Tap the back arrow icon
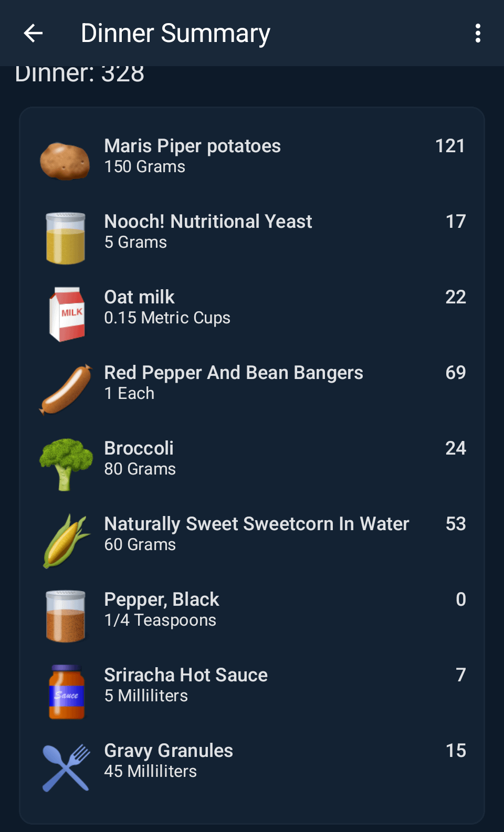This screenshot has height=832, width=504. point(33,33)
